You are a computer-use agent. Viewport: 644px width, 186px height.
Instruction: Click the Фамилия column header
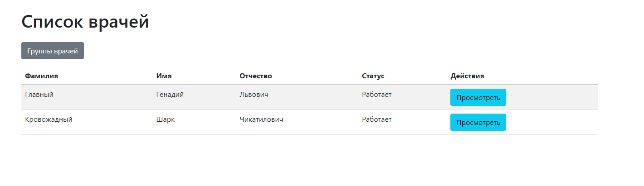pyautogui.click(x=41, y=76)
